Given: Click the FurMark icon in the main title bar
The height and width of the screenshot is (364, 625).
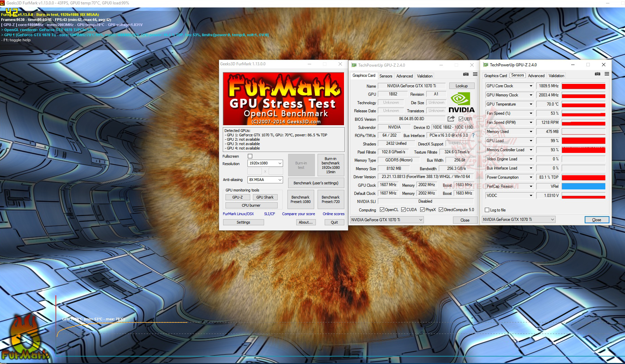Looking at the screenshot, I should (x=3, y=3).
